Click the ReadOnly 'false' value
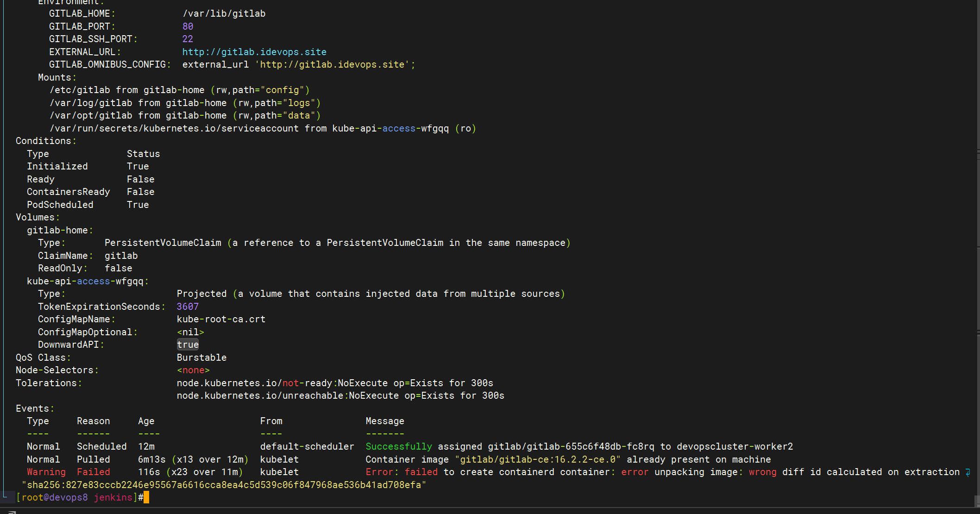The image size is (980, 514). point(118,268)
